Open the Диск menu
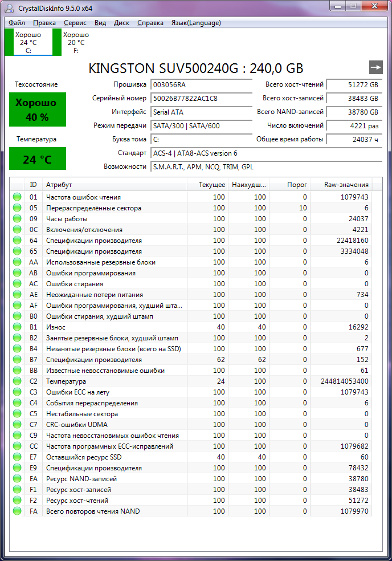This screenshot has width=392, height=561. (121, 23)
